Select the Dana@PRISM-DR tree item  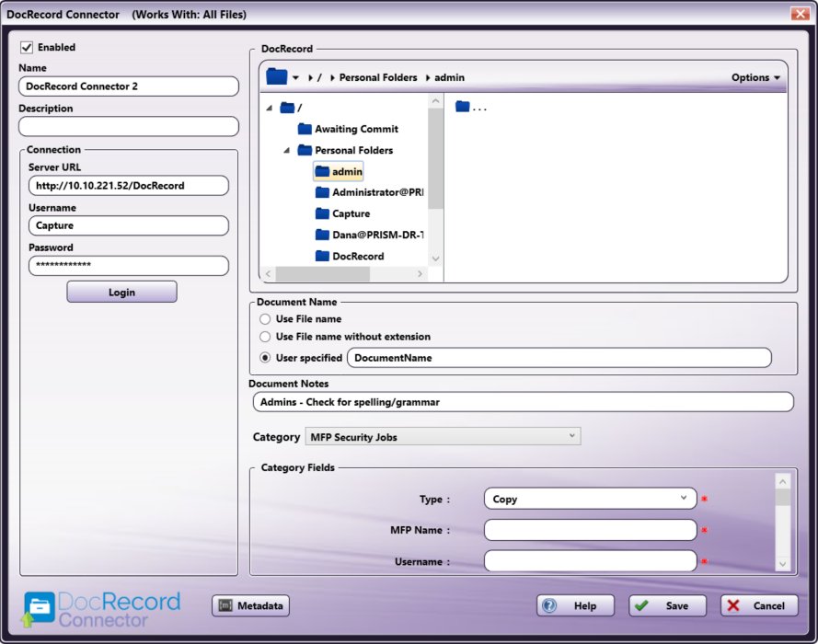pyautogui.click(x=369, y=235)
